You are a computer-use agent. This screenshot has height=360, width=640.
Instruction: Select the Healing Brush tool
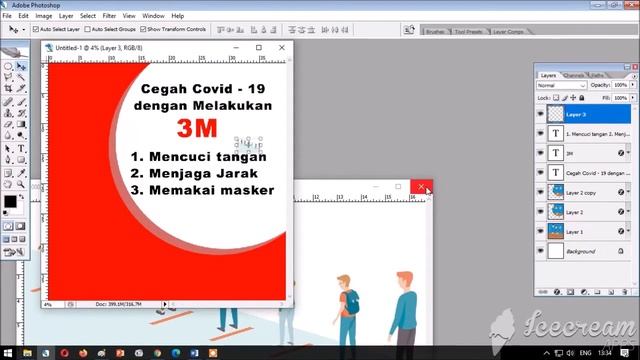click(8, 102)
